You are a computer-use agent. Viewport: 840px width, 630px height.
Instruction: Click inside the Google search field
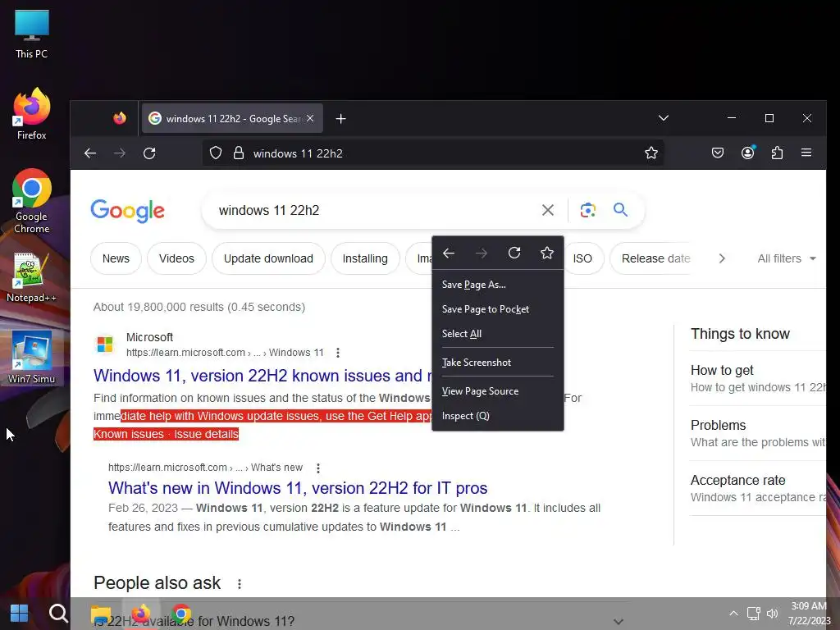pyautogui.click(x=375, y=210)
